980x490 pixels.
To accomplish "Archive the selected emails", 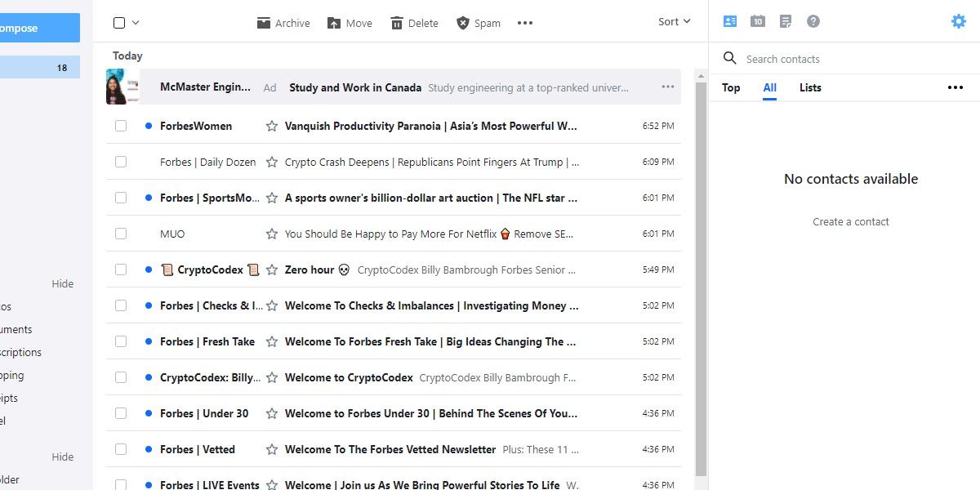I will pyautogui.click(x=283, y=23).
